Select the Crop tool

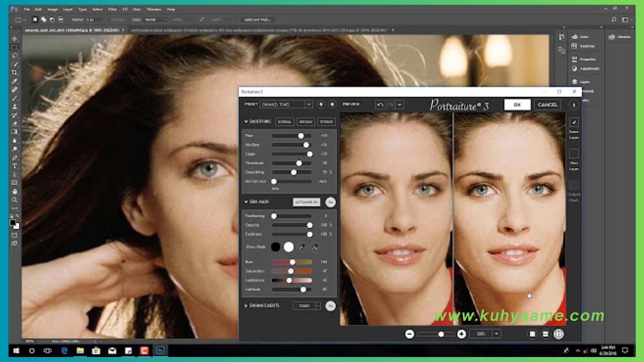[x=15, y=72]
